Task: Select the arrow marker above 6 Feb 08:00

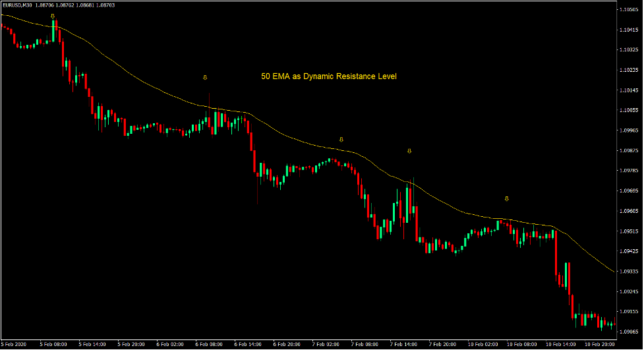Action: (205, 77)
